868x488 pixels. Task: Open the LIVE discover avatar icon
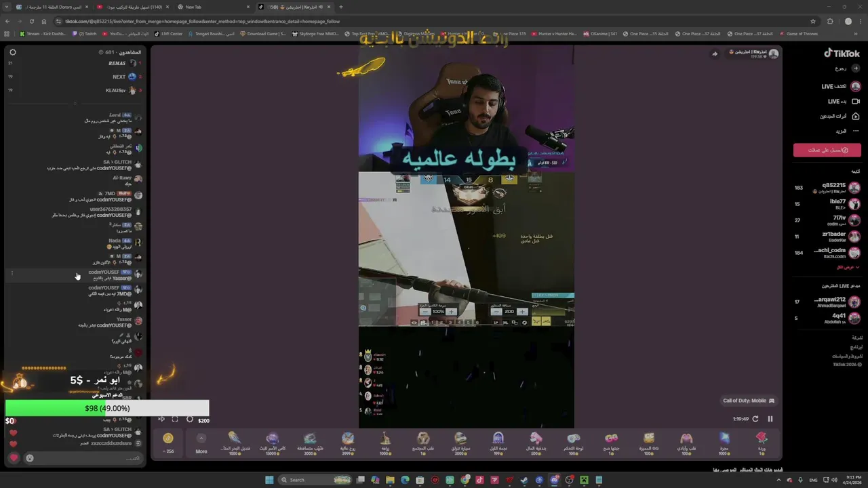[x=855, y=86]
